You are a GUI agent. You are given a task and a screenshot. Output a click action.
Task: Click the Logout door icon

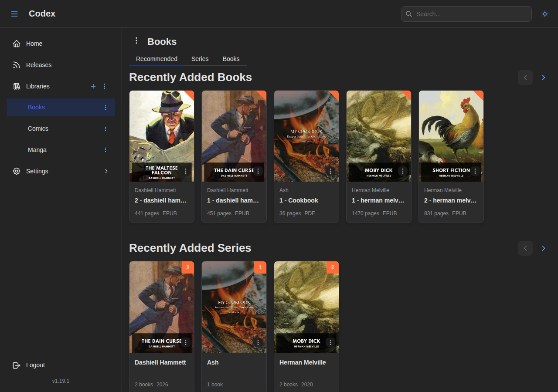click(17, 365)
